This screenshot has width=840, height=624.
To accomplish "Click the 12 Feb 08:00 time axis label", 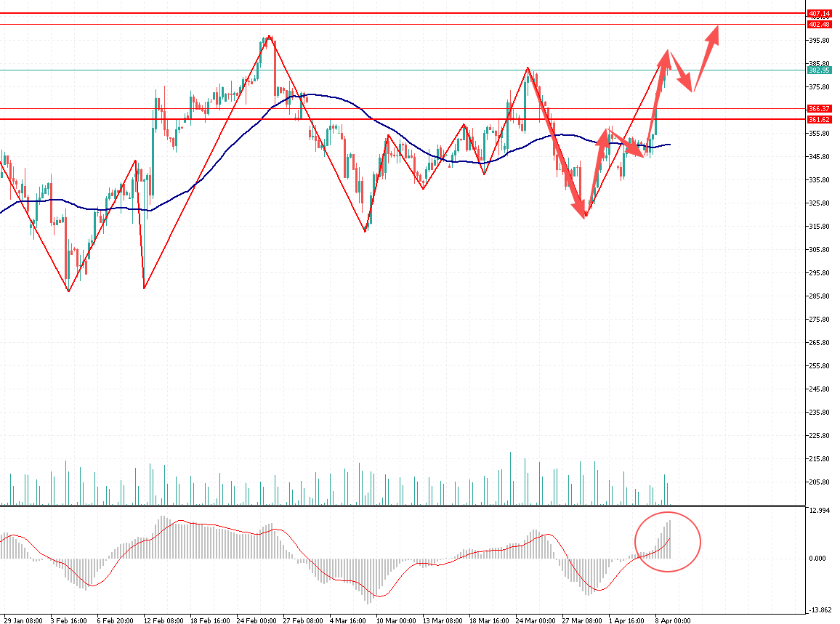I will tap(163, 621).
